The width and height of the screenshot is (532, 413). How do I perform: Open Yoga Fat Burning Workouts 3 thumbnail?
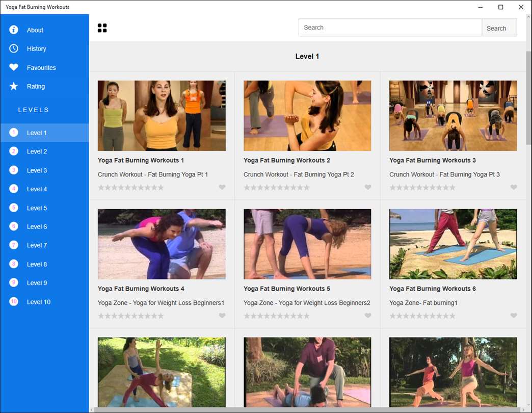pos(453,115)
